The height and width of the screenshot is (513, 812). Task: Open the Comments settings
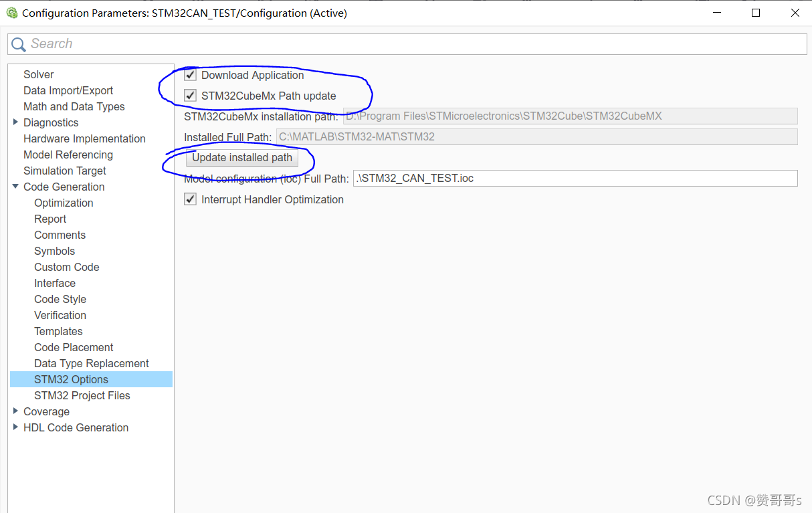[x=60, y=235]
